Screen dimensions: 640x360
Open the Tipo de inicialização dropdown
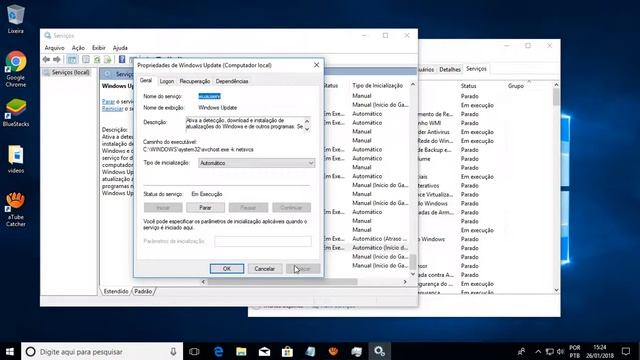pyautogui.click(x=256, y=163)
